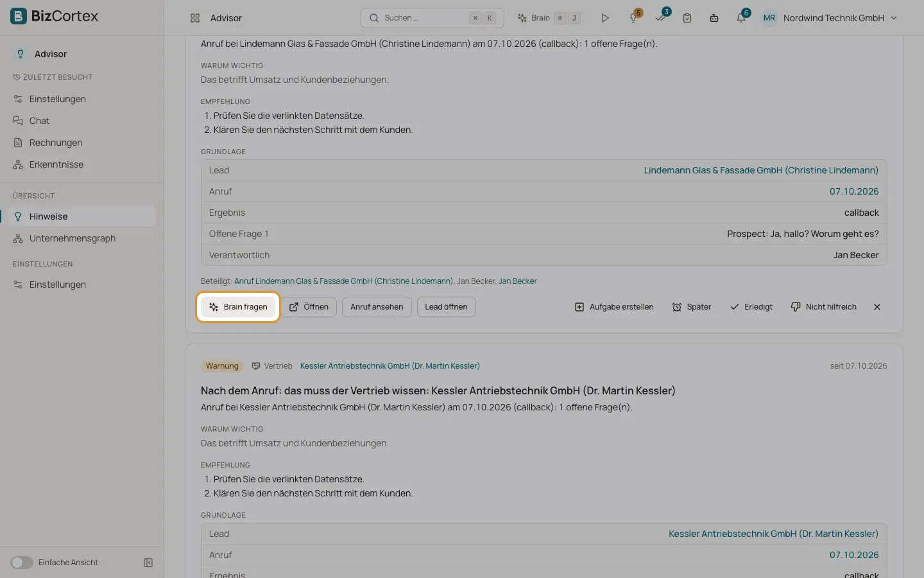Screen dimensions: 924x578
Task: Click the Lead öffnen button
Action: point(446,307)
